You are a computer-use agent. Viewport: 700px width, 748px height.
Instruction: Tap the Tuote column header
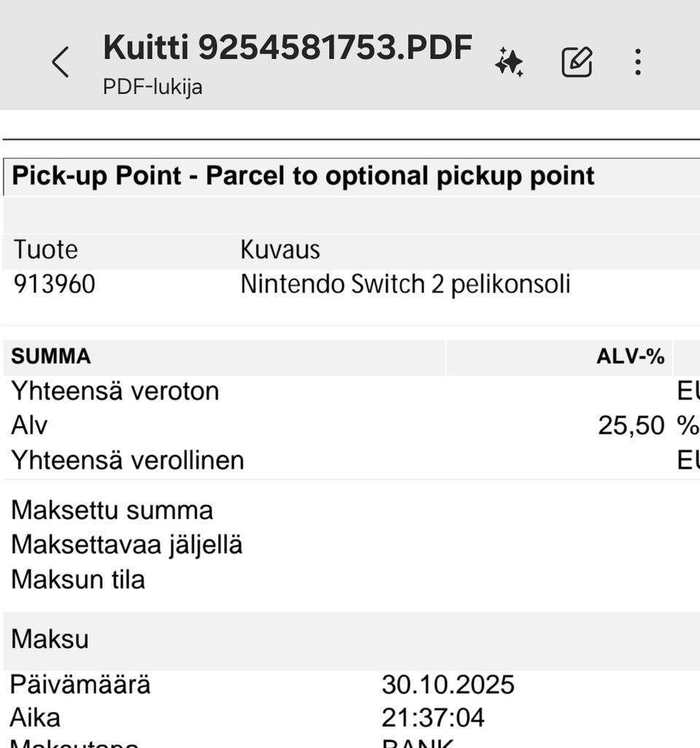click(45, 250)
